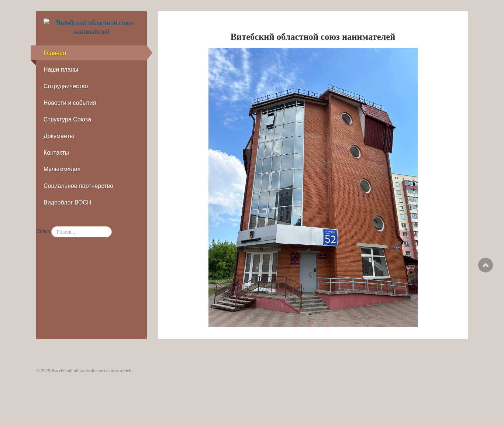Screen dimensions: 504x426
Task: Click the site logo link in sidebar
Action: point(92,27)
